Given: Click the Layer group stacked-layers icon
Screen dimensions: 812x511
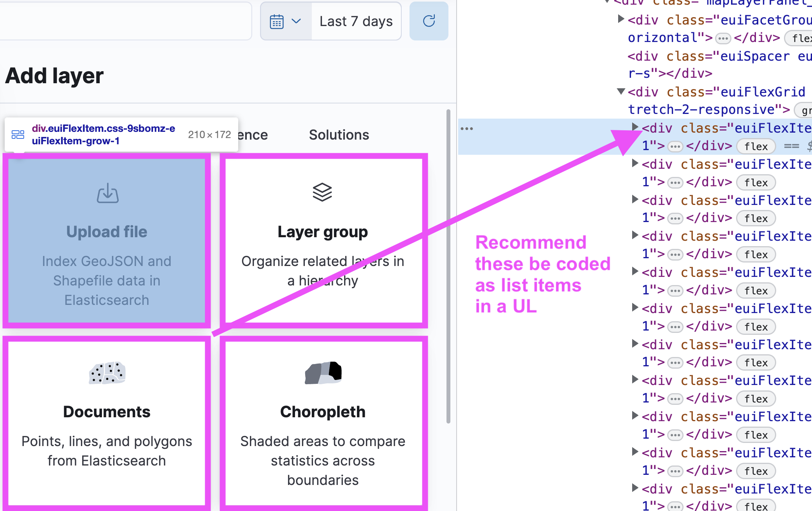Looking at the screenshot, I should point(322,192).
